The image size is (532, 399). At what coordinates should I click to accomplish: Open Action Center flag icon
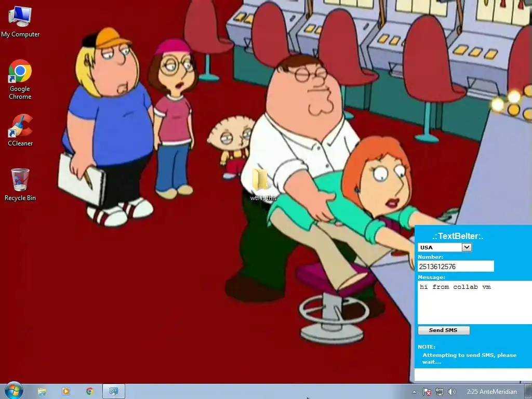(x=427, y=392)
